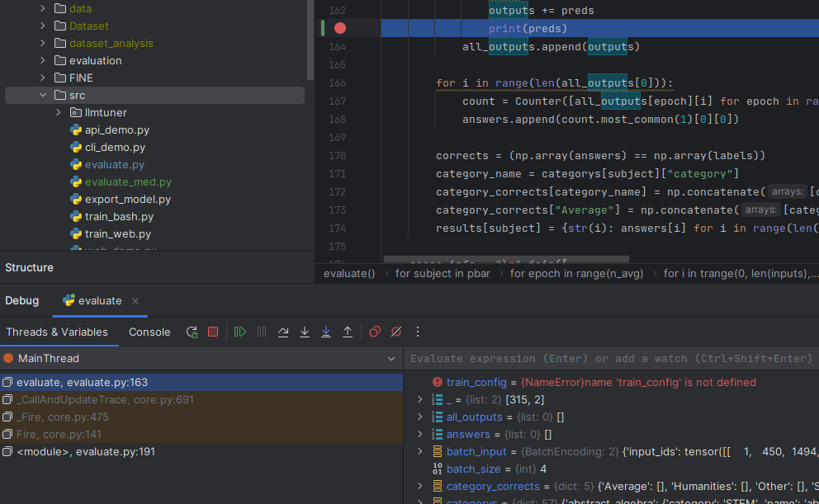The height and width of the screenshot is (504, 819).
Task: Expand the llmtuner package
Action: [59, 112]
